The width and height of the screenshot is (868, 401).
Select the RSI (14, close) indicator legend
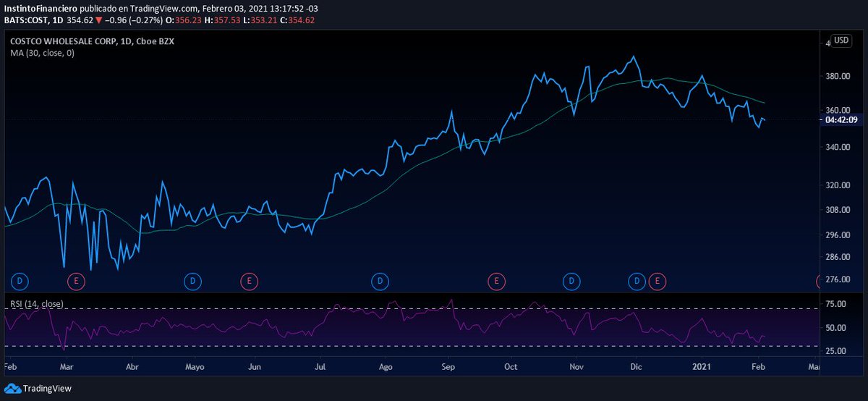click(x=37, y=304)
